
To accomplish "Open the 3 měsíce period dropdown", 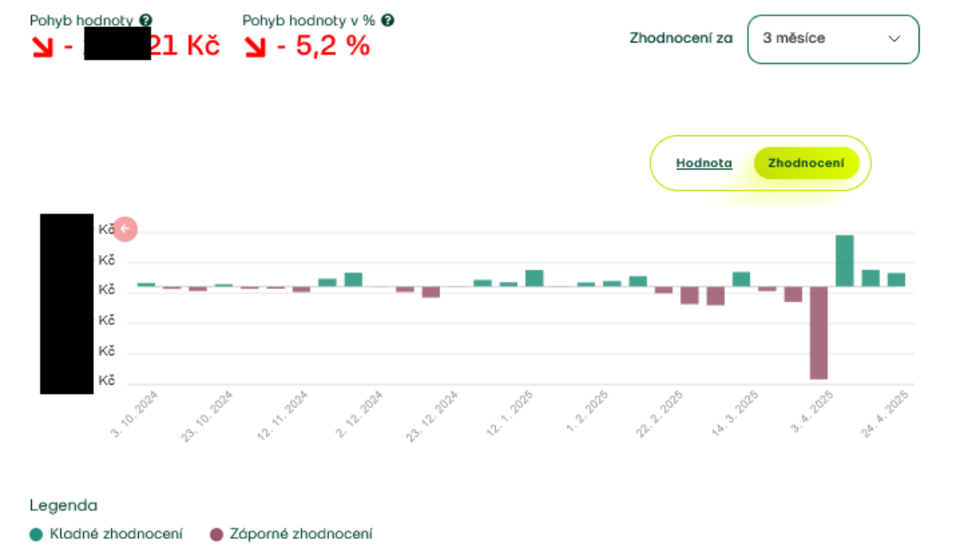I will pyautogui.click(x=833, y=38).
